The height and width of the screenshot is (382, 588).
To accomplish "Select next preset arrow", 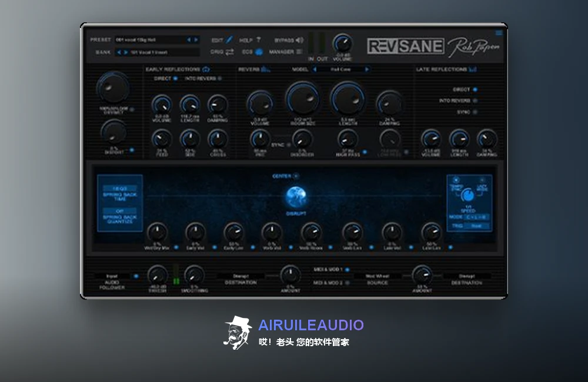I will point(195,40).
